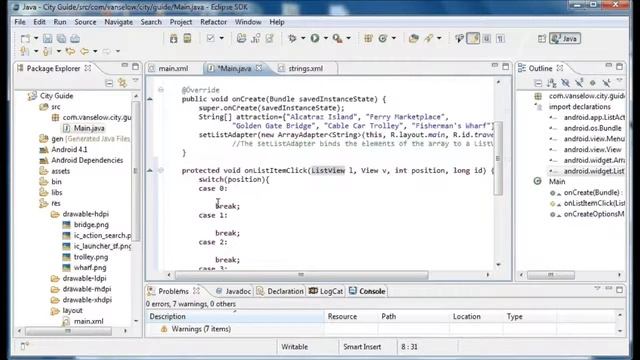The image size is (640, 360).
Task: Open the Debug dropdown arrow
Action: (303, 38)
